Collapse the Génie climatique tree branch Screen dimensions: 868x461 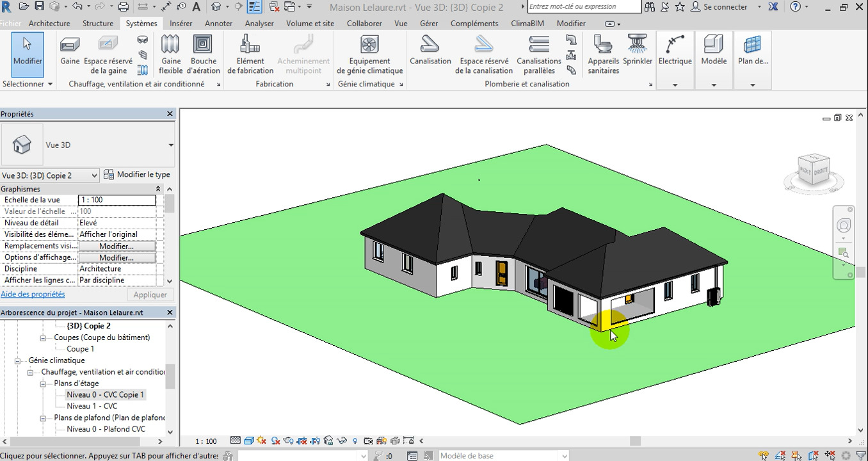[x=17, y=360]
